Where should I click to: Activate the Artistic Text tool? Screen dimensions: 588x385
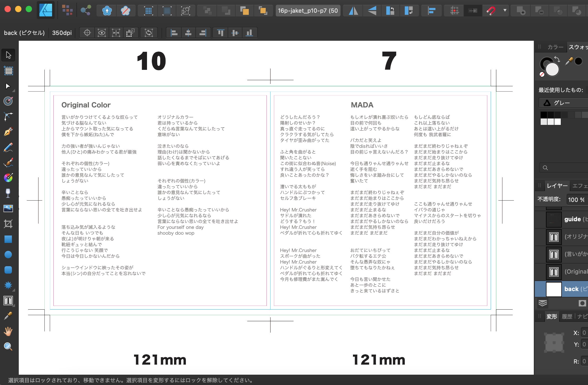point(8,301)
